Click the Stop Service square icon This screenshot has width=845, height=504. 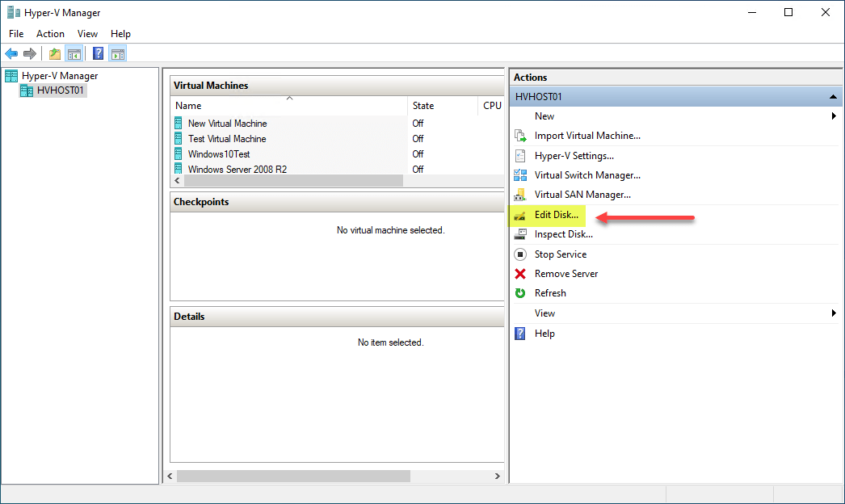pyautogui.click(x=520, y=254)
